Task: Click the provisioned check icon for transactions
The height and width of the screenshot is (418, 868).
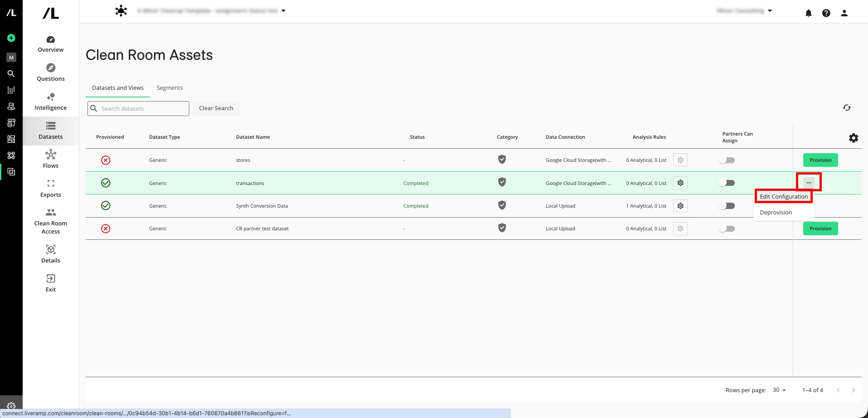Action: tap(106, 183)
